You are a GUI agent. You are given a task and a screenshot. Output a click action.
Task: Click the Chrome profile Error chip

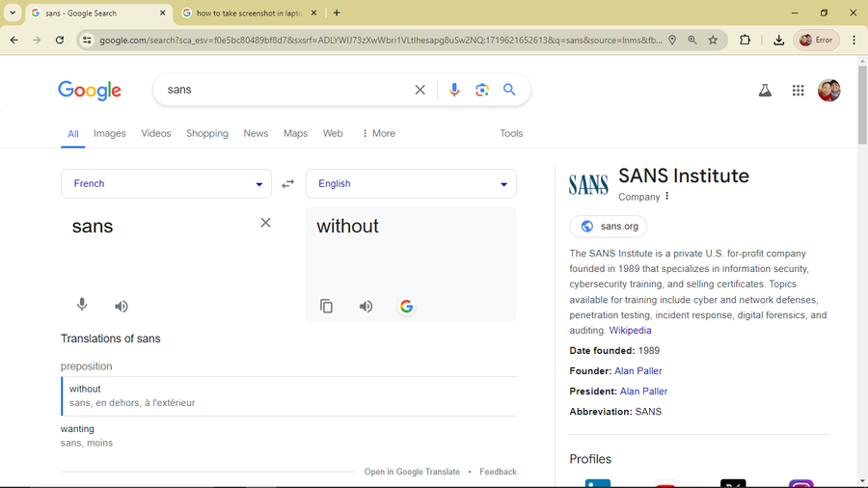pos(817,40)
